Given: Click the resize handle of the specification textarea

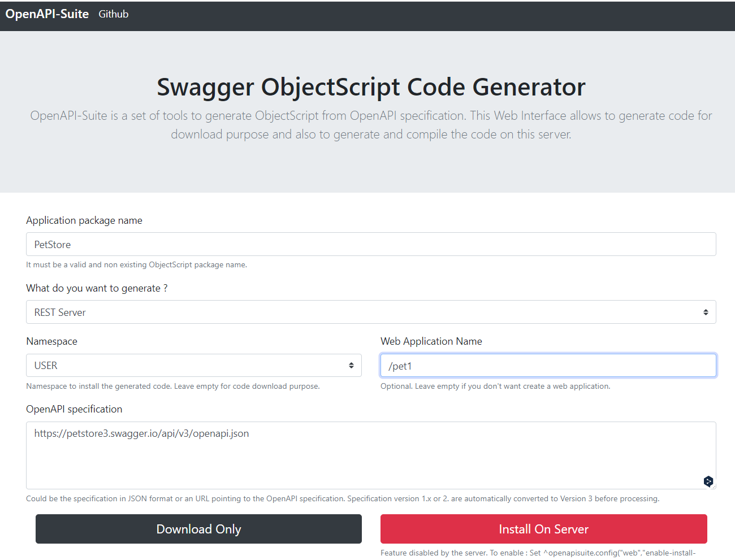Looking at the screenshot, I should tap(714, 487).
